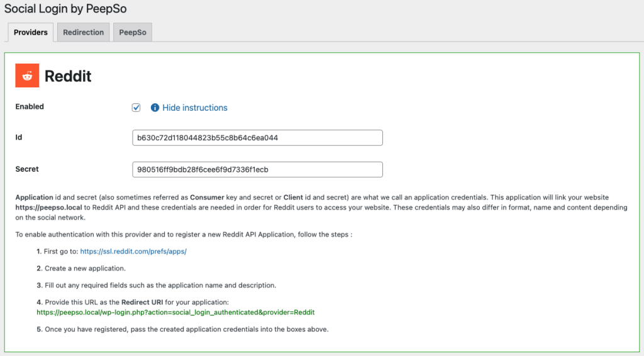Click the 'To enable authentication with this provider' sentence
644x356 pixels.
coord(184,235)
